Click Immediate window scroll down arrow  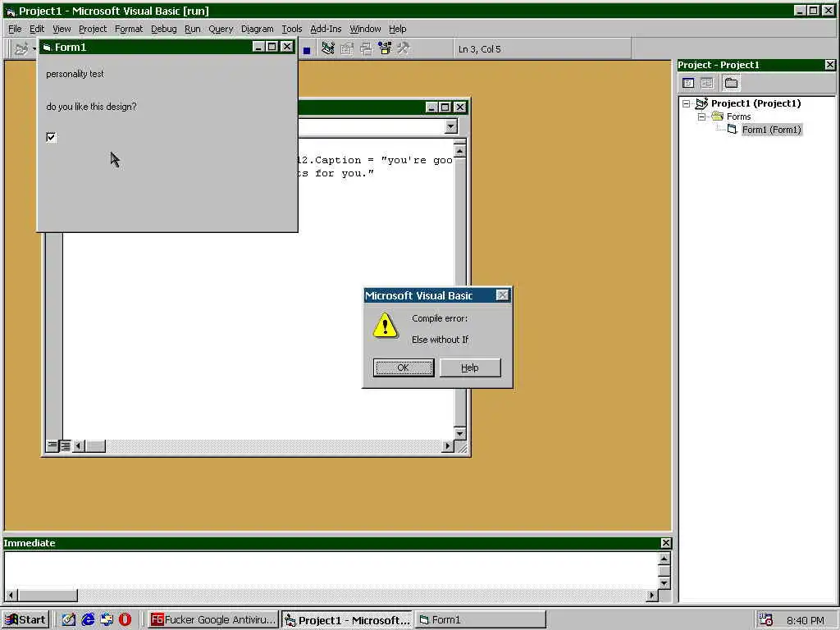(x=664, y=583)
